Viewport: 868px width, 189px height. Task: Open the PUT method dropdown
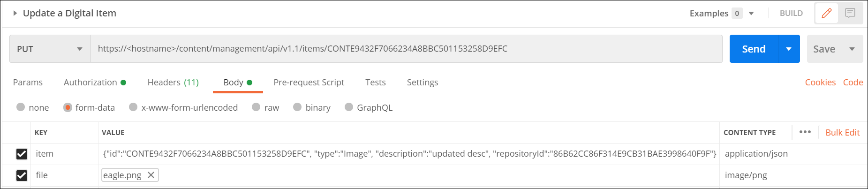coord(50,49)
